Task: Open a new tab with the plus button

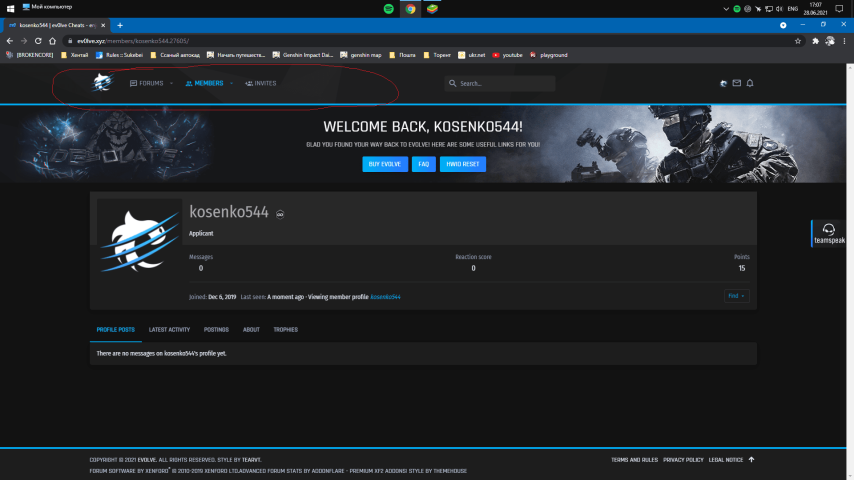Action: [120, 25]
